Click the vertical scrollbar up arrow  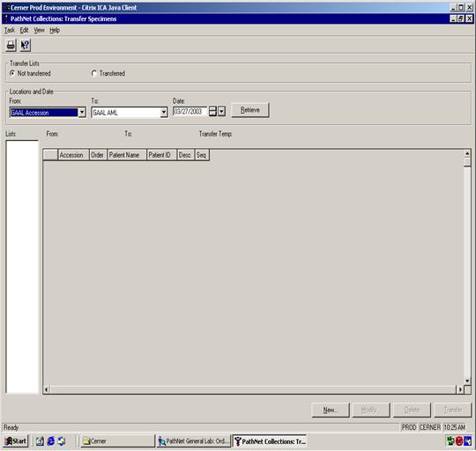pos(467,153)
